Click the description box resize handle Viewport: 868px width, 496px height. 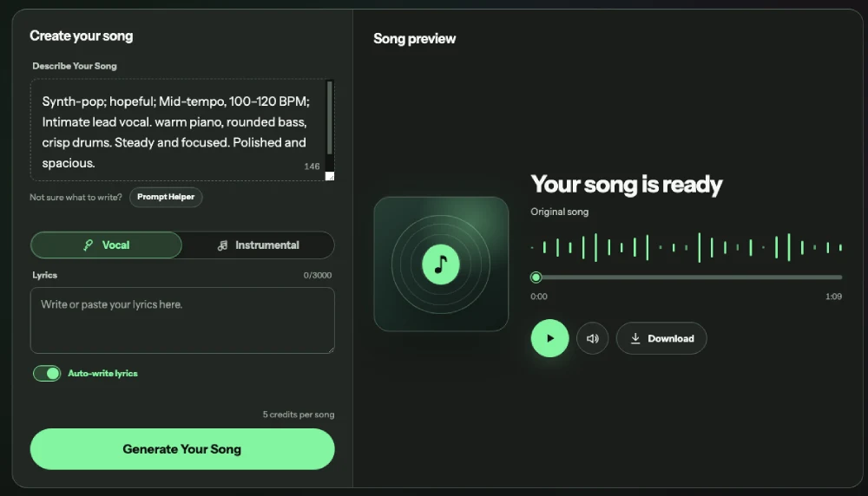tap(330, 176)
